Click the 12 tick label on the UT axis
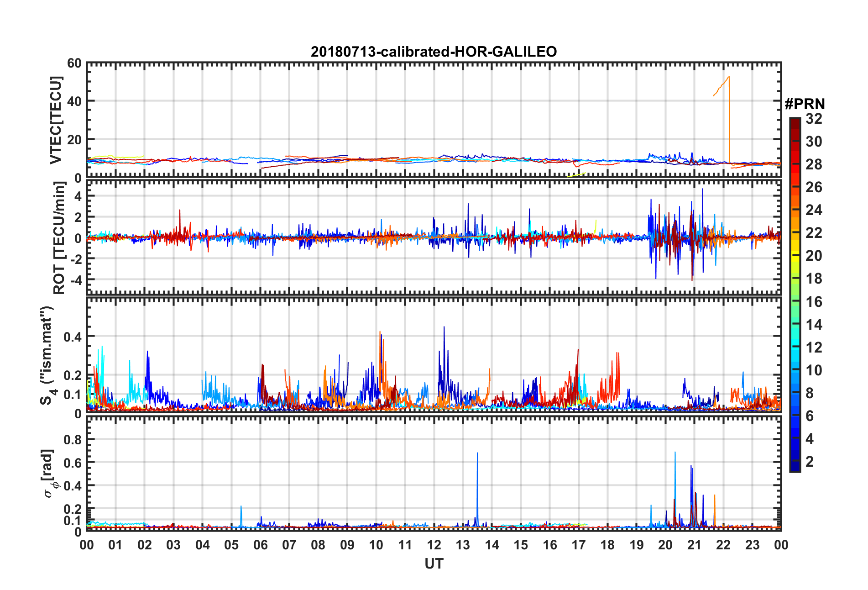Screen dimensions: 868x590 coord(434,545)
